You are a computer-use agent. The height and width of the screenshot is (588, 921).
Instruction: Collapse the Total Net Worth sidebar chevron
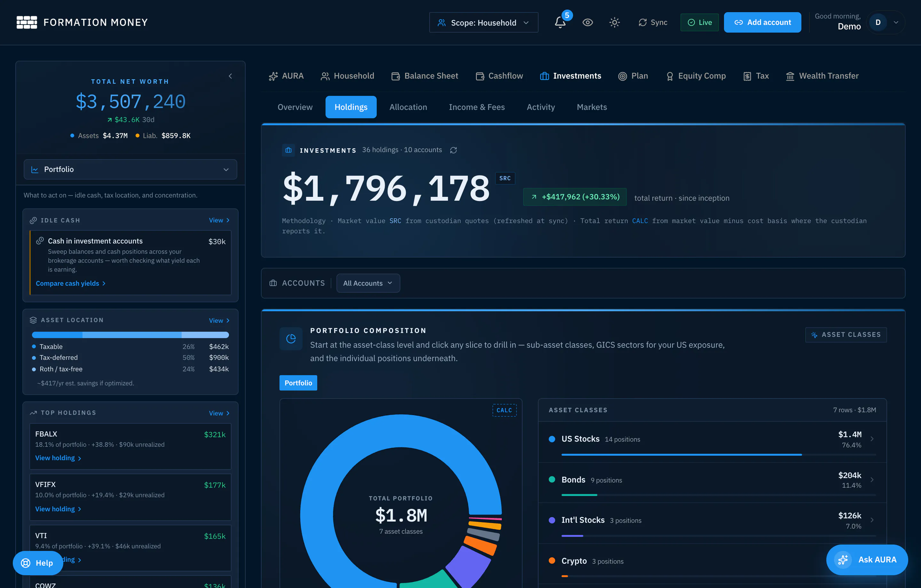[230, 76]
